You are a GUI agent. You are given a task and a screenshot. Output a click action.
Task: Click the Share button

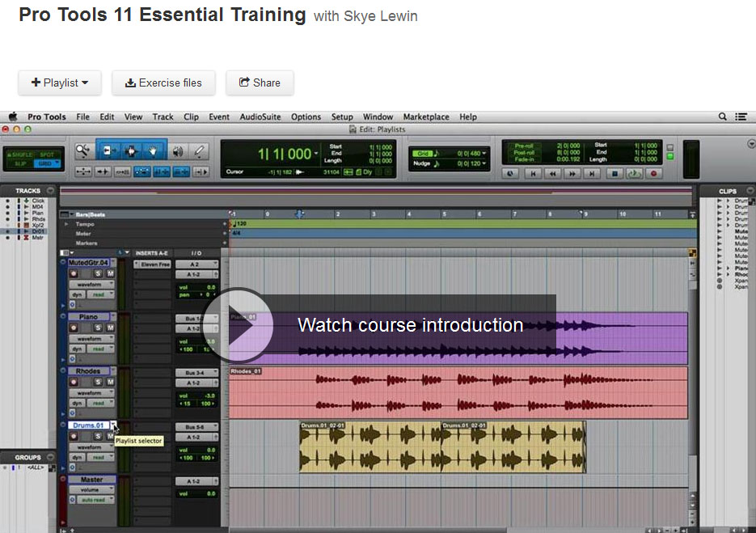coord(260,82)
